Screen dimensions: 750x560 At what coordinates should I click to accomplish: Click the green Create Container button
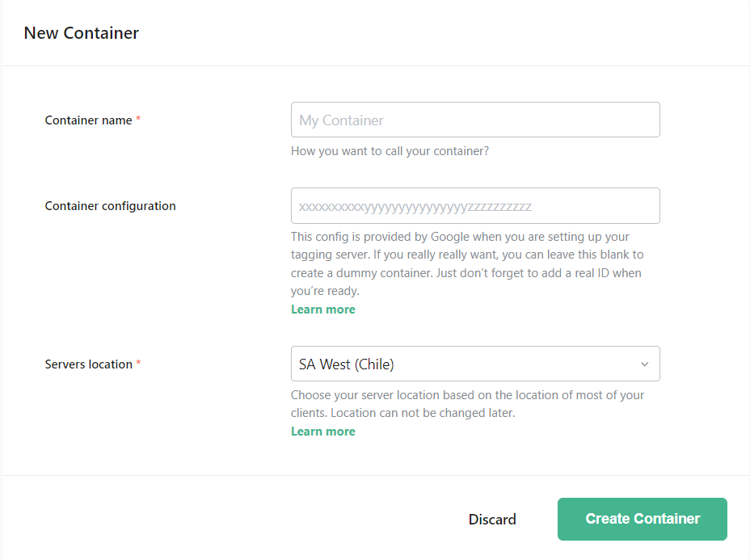(643, 519)
